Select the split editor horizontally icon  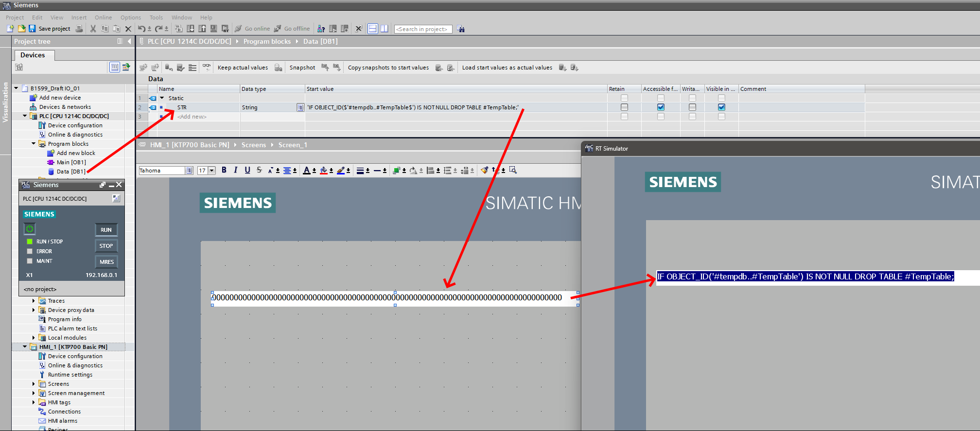tap(372, 29)
